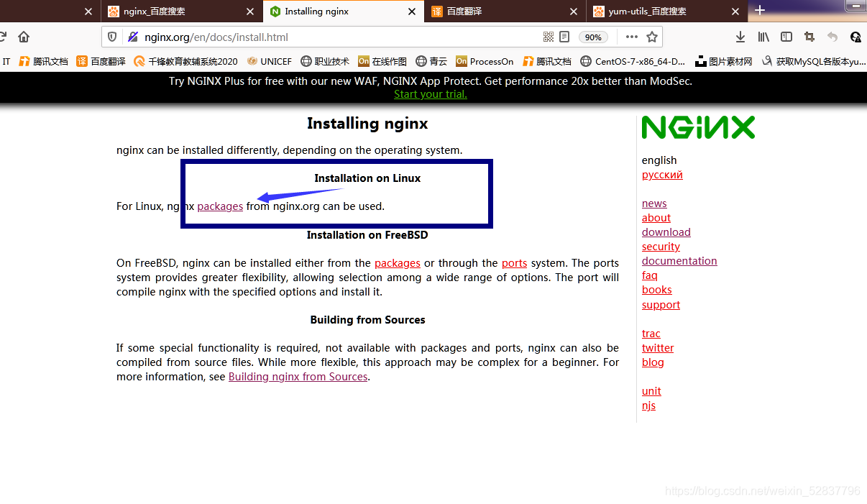Open the 职业技术 bookmark
This screenshot has height=504, width=867.
coord(325,62)
